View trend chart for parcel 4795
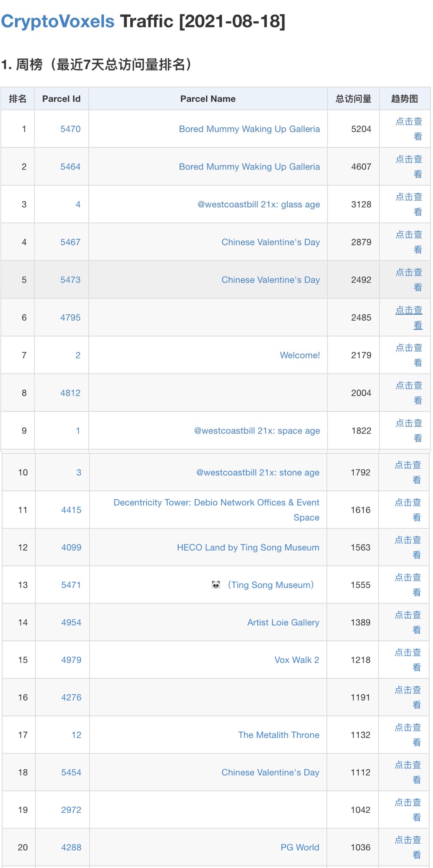 pos(408,317)
